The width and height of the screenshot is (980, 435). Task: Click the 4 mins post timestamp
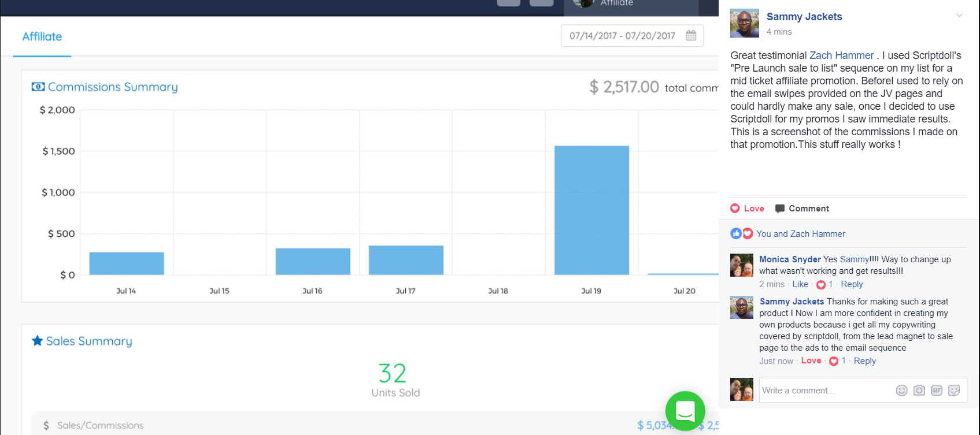(x=779, y=32)
